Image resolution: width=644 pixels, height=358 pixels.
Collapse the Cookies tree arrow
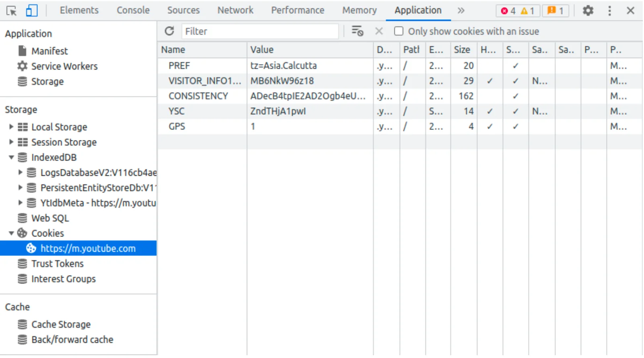pyautogui.click(x=11, y=233)
